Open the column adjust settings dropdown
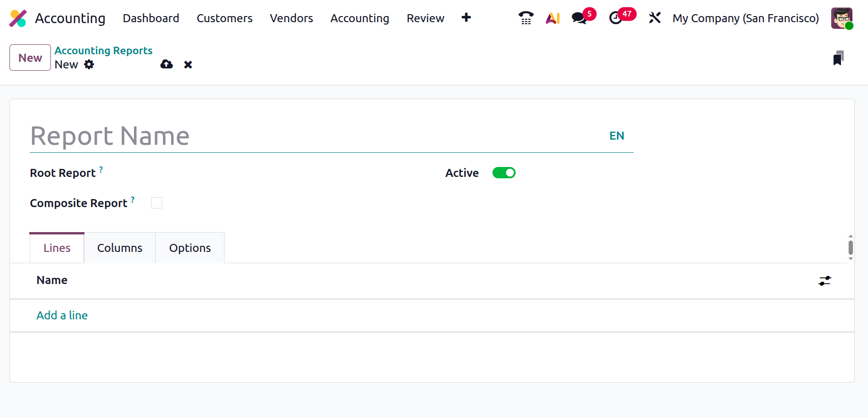Viewport: 868px width, 417px height. pos(825,281)
